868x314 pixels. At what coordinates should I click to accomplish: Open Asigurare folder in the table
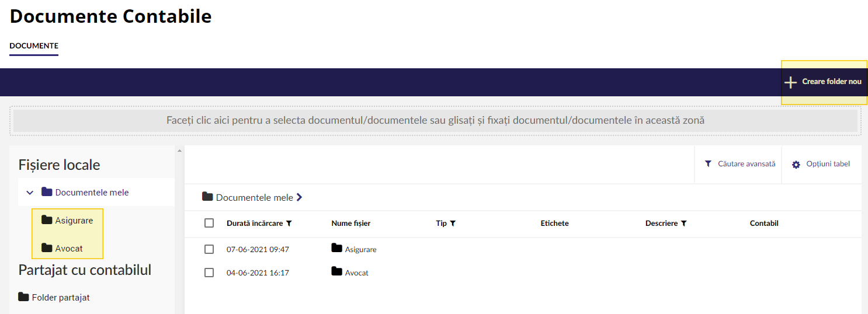[361, 249]
